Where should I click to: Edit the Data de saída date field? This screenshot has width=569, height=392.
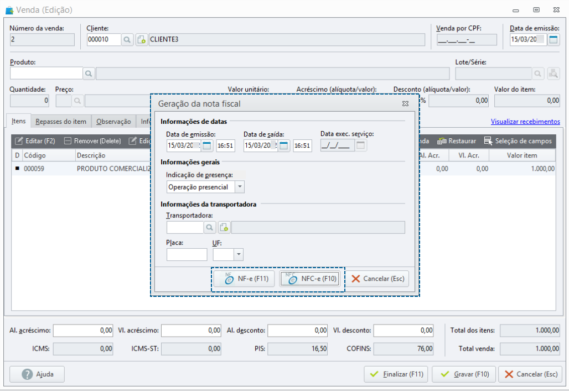pos(261,145)
